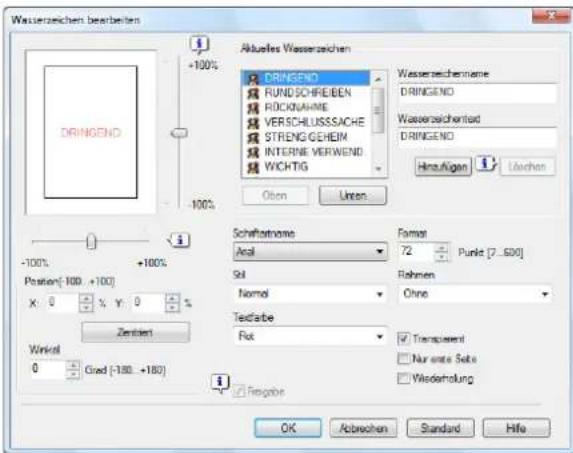Select STRENG GEHEIM in the watermark list
The width and height of the screenshot is (573, 453).
[306, 137]
